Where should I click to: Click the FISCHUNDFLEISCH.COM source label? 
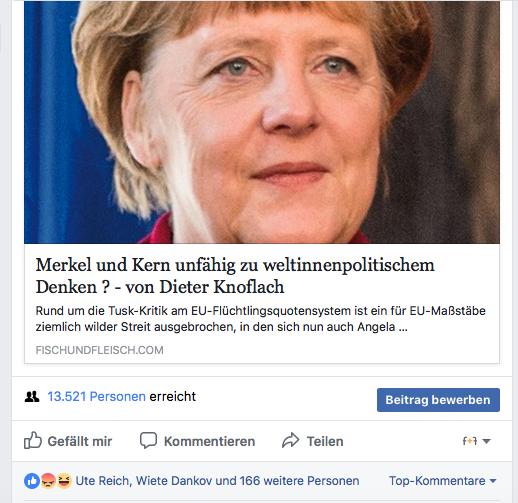point(99,350)
